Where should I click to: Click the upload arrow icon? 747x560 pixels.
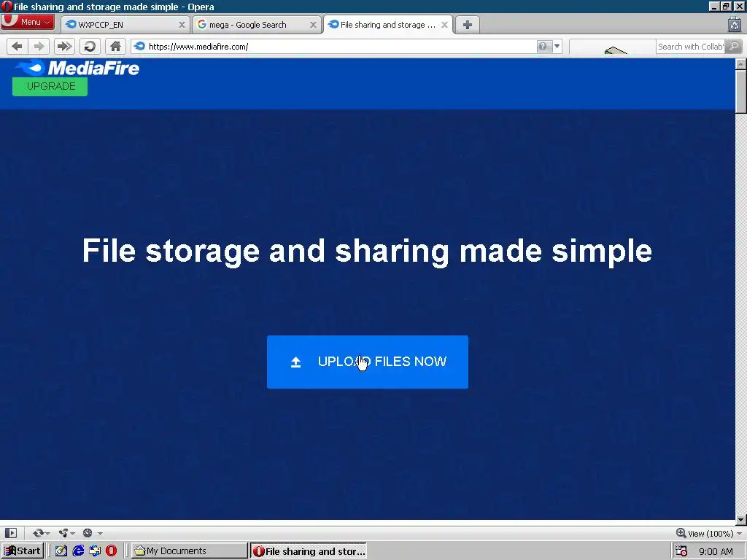coord(296,362)
